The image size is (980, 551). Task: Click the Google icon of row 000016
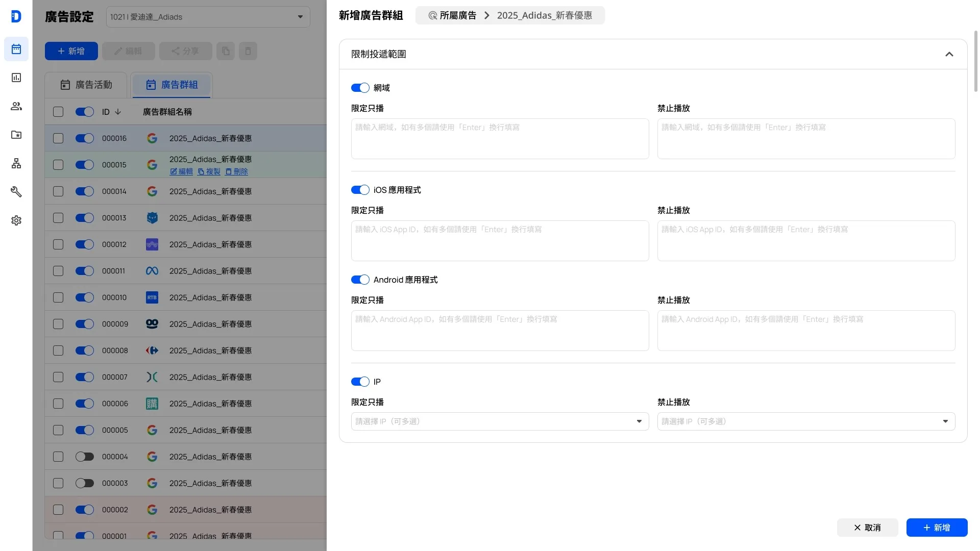pyautogui.click(x=152, y=138)
